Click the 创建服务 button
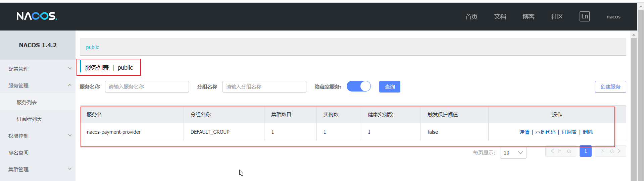 [610, 86]
